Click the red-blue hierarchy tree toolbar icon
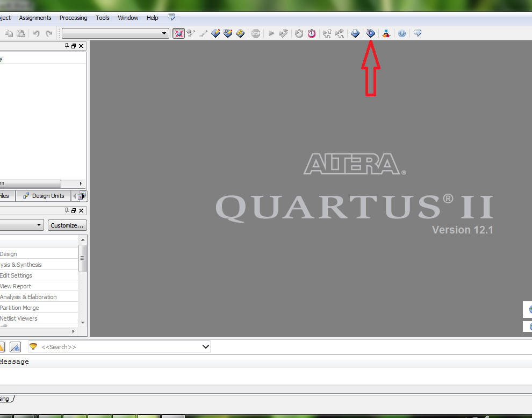 tap(386, 33)
